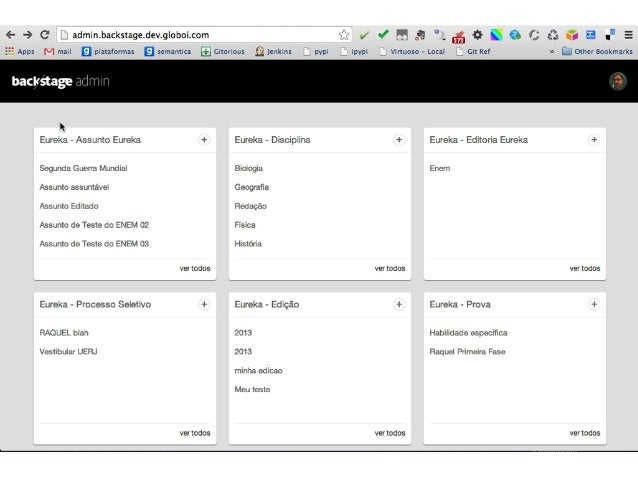
Task: Open the semantica bookmark
Action: coord(168,52)
